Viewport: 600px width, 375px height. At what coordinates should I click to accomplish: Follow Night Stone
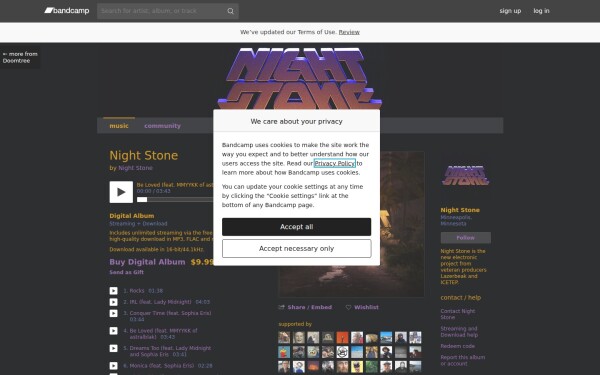pyautogui.click(x=465, y=238)
